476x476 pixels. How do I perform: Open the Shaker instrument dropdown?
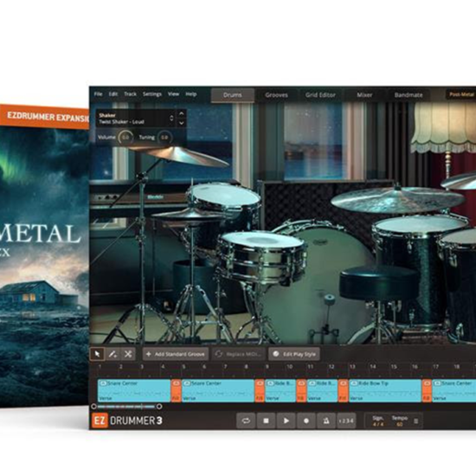click(136, 119)
